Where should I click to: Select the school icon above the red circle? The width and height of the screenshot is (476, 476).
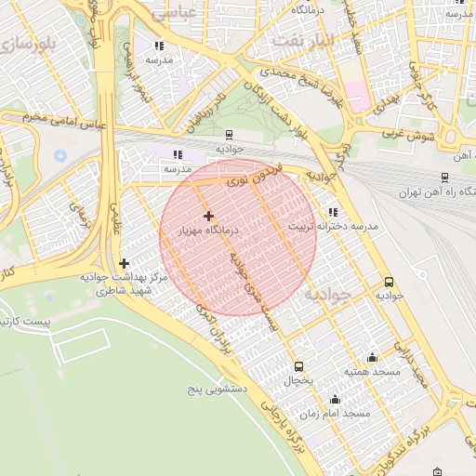click(x=178, y=154)
